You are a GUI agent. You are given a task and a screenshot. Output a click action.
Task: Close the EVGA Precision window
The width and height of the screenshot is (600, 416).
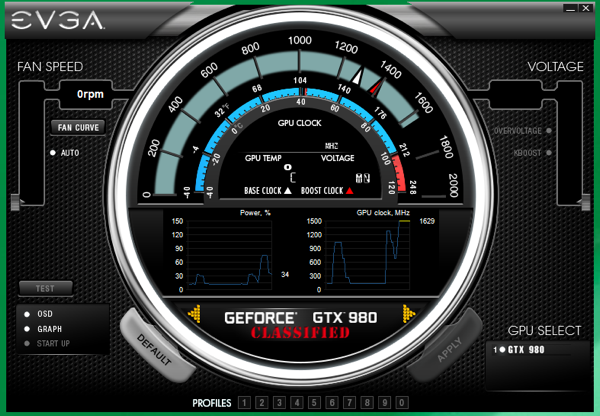click(x=585, y=8)
